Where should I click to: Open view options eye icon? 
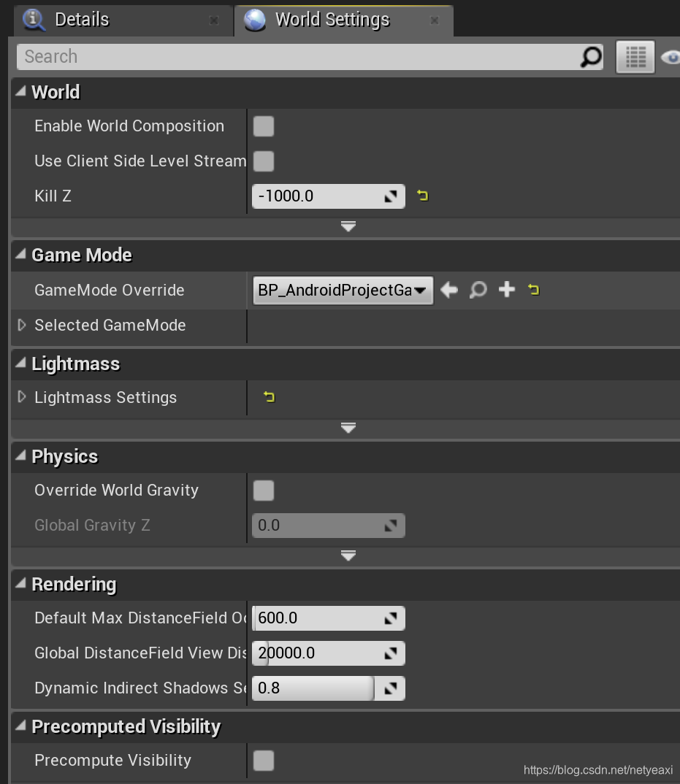click(671, 58)
